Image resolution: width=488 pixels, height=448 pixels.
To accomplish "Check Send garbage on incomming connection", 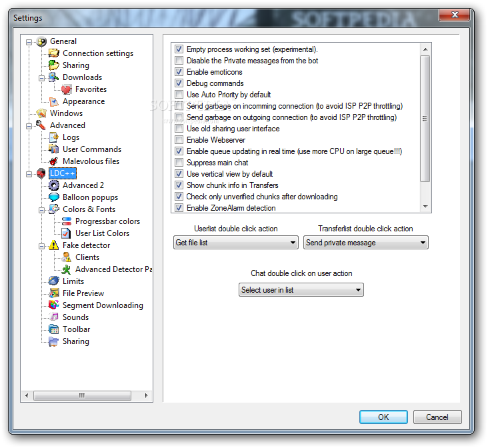I will (179, 106).
